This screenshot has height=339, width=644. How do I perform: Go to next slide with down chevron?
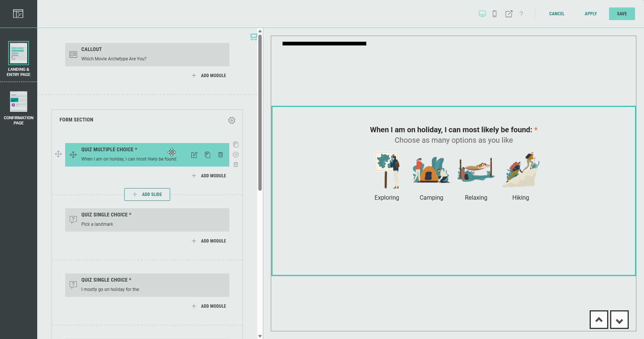[x=619, y=320]
